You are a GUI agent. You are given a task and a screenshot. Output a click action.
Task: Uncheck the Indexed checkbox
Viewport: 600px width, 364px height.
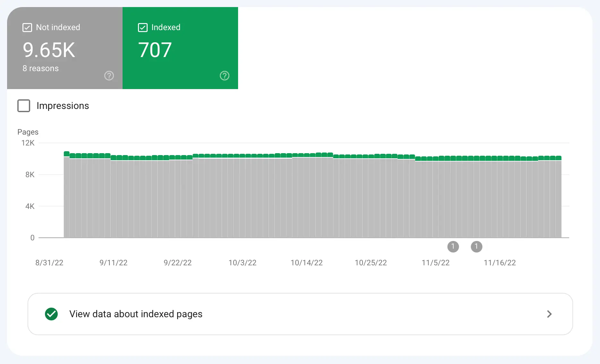coord(143,28)
